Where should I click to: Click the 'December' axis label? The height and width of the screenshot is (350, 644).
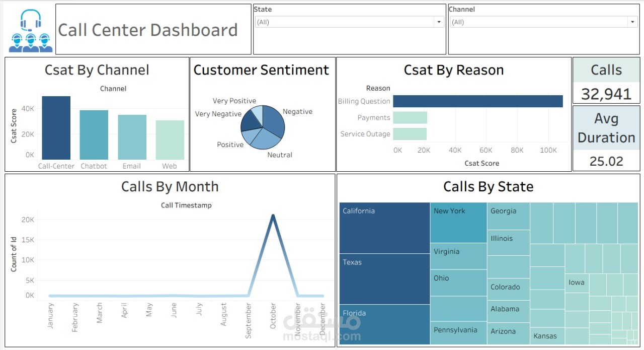(323, 320)
